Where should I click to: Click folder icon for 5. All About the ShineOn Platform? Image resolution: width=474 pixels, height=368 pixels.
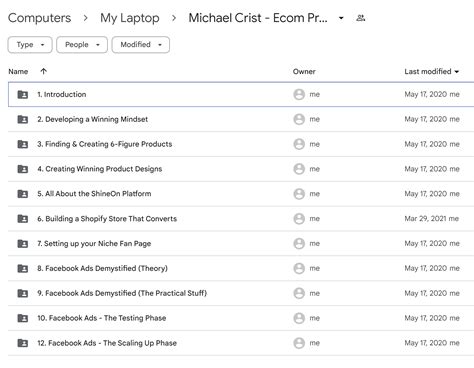click(23, 194)
